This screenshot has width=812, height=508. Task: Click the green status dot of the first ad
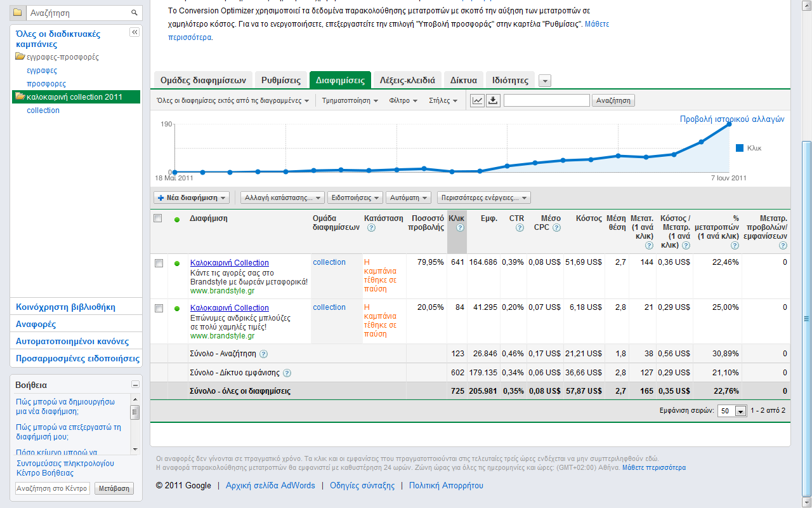177,264
